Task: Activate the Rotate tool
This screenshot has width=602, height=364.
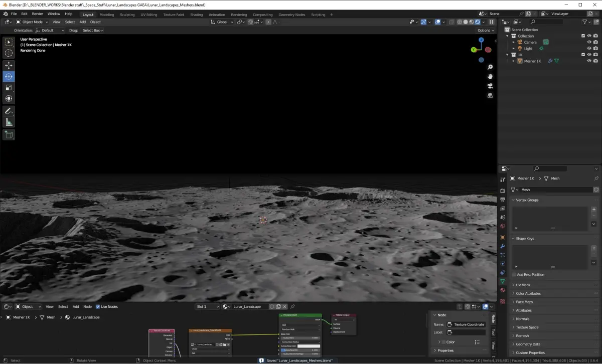Action: click(9, 77)
